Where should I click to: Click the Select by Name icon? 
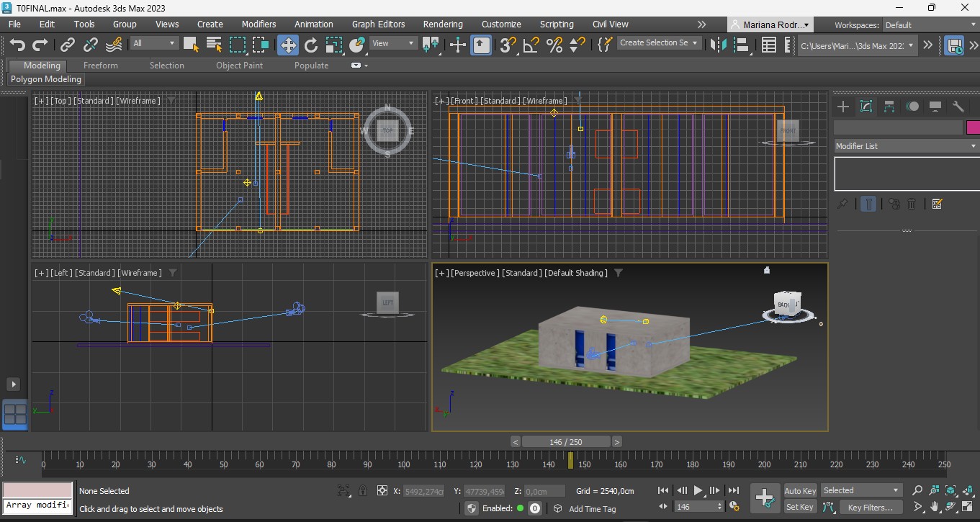click(x=214, y=45)
